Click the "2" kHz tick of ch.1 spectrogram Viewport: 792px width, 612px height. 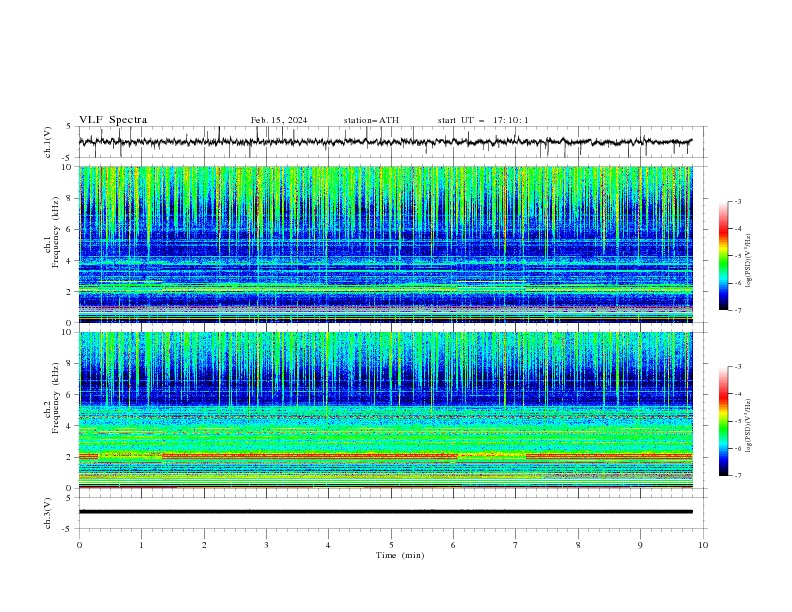pyautogui.click(x=70, y=291)
